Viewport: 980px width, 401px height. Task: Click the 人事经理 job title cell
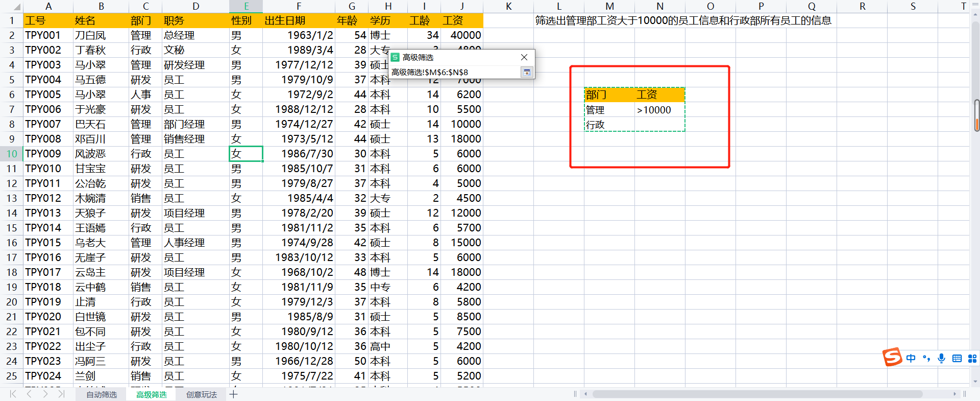click(x=196, y=243)
